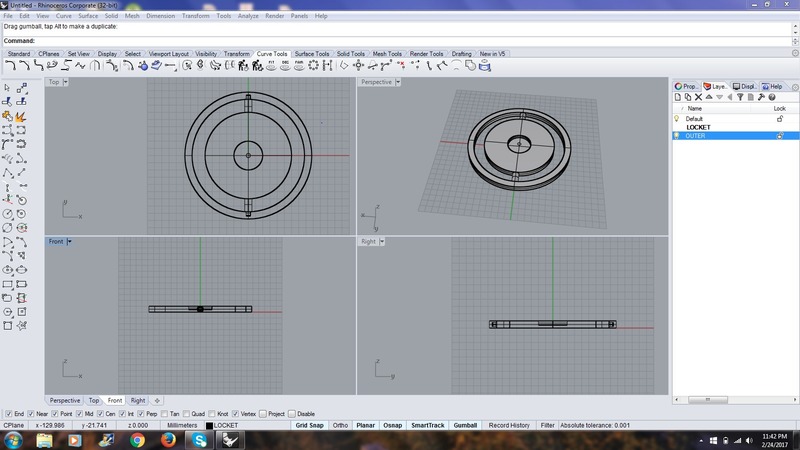800x450 pixels.
Task: Open the Top viewport dropdown arrow
Action: pos(65,82)
